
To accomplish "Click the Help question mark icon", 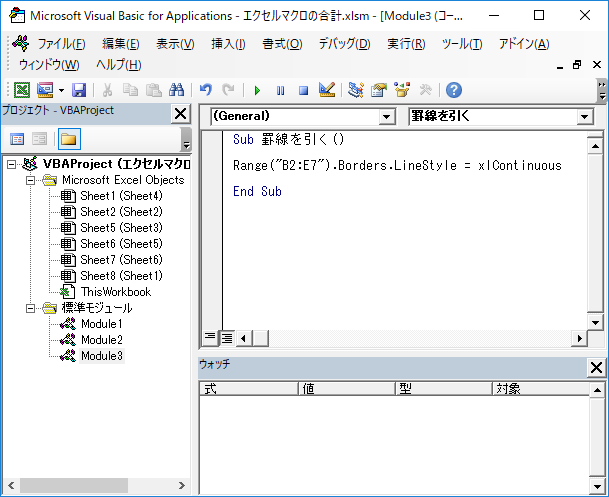I will point(453,90).
